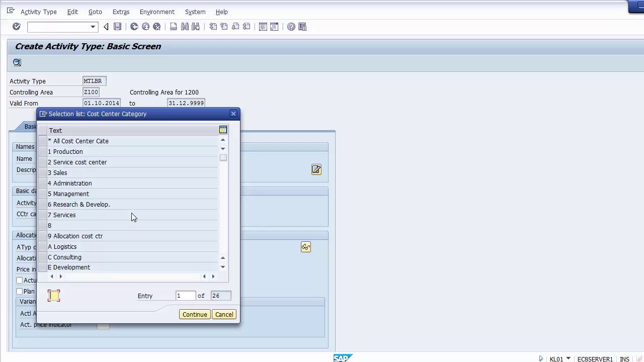Click the valid-to date field 31.12.9999
The width and height of the screenshot is (644, 362).
pyautogui.click(x=186, y=103)
